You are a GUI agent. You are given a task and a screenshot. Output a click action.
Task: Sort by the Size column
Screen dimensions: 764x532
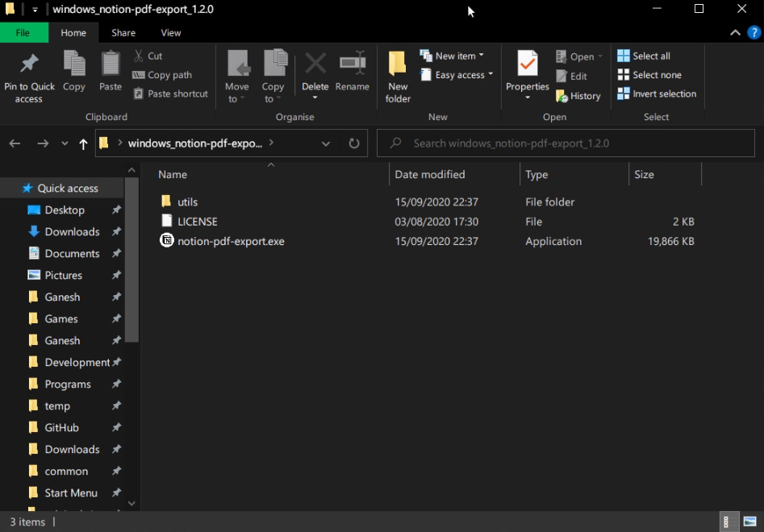[644, 174]
